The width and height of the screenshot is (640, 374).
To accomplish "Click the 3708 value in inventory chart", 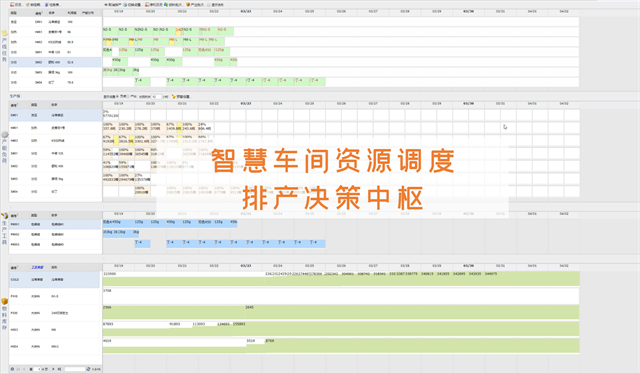I will coord(107,291).
